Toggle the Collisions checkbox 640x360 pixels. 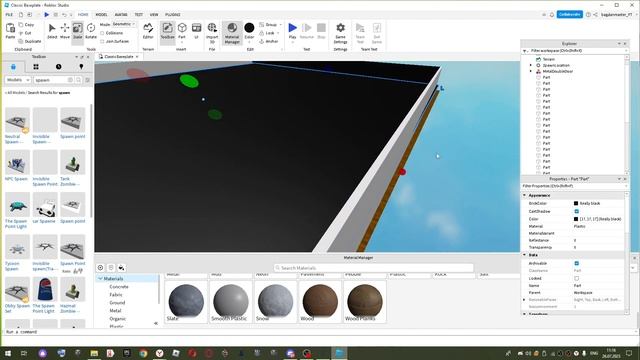point(102,33)
